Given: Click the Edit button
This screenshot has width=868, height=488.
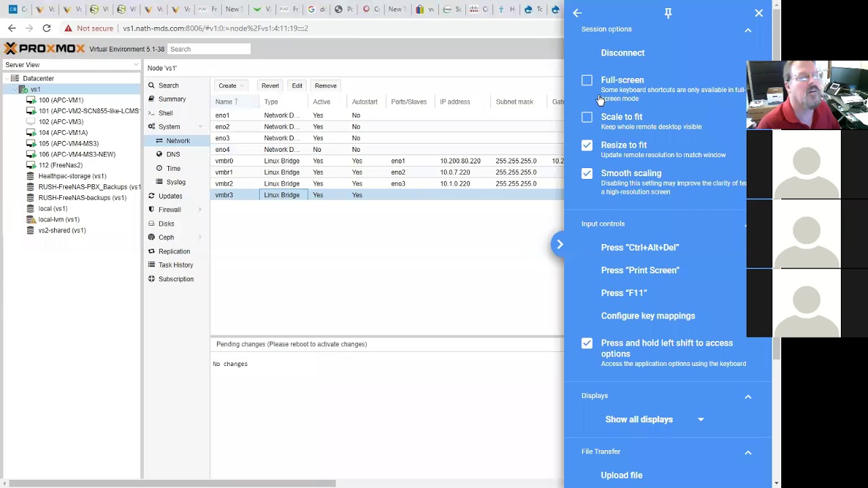Looking at the screenshot, I should 297,85.
